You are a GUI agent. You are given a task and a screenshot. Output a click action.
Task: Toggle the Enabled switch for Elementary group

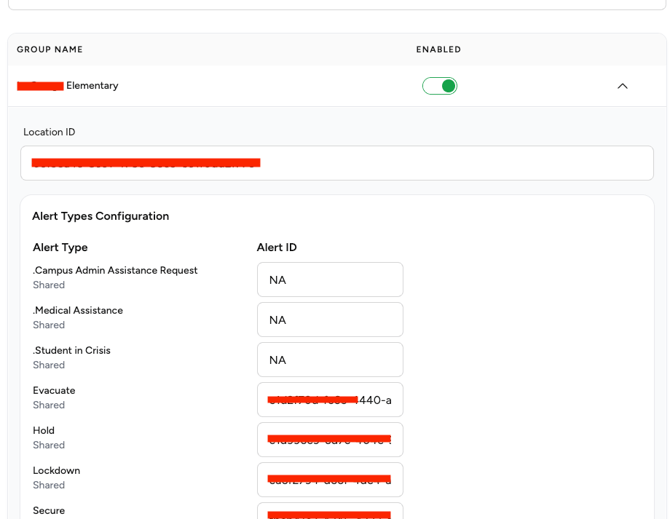[x=439, y=86]
